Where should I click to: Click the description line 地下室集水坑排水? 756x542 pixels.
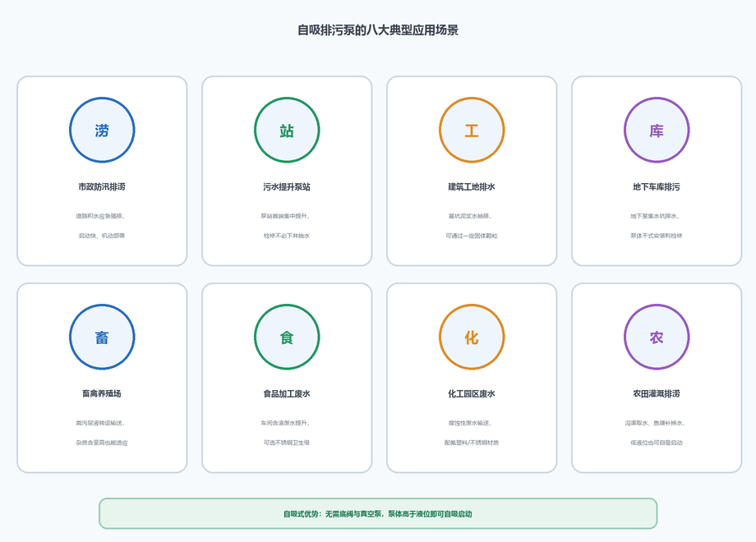point(655,216)
